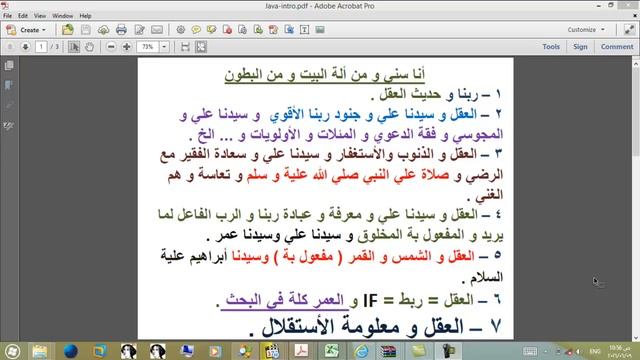Show hidden tray icons arrow
640x360 pixels.
(546, 351)
